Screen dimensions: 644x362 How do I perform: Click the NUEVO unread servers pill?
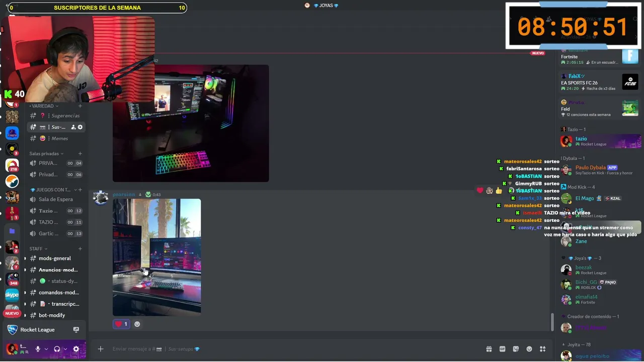(12, 313)
